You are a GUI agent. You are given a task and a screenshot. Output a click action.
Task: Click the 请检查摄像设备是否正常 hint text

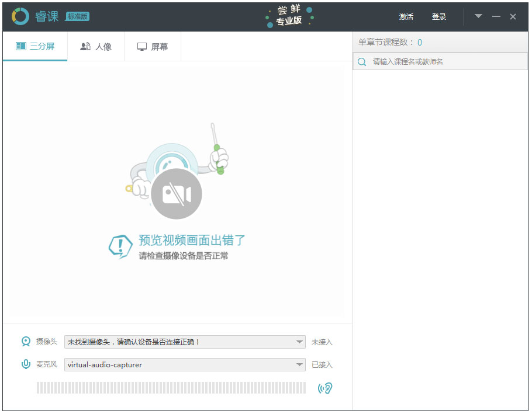tap(183, 256)
